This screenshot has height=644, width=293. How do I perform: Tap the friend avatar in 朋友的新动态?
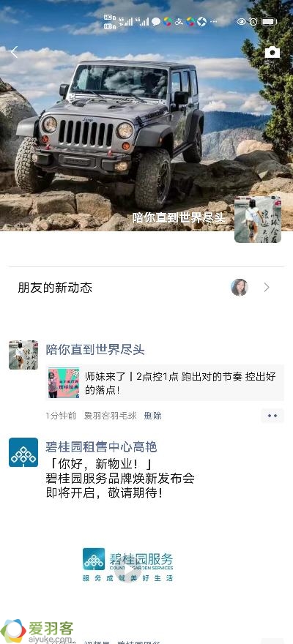240,288
